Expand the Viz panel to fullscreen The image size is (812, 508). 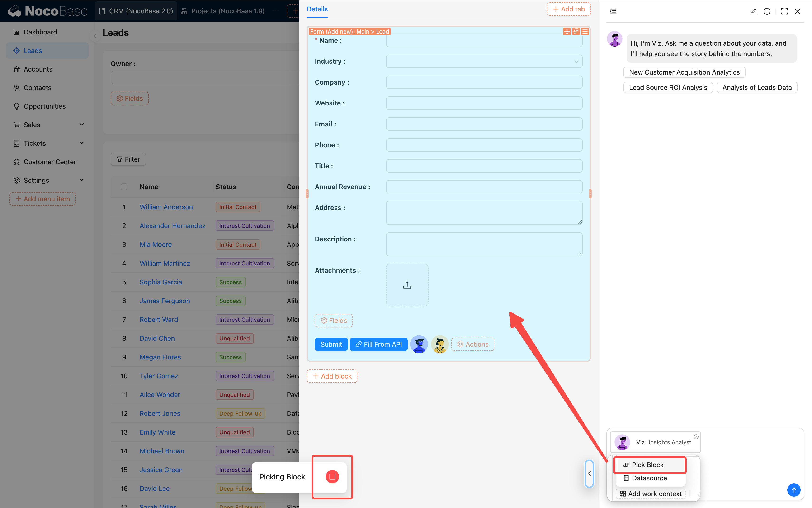coord(784,11)
